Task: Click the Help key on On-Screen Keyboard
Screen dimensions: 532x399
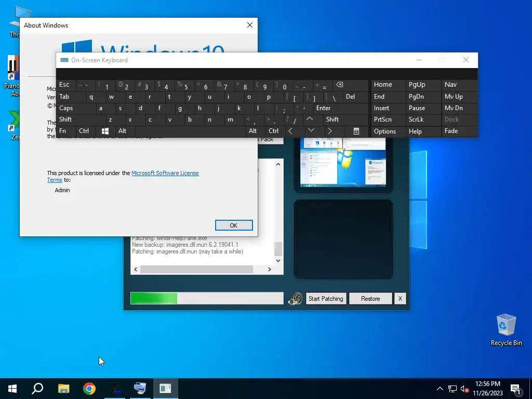Action: point(423,131)
